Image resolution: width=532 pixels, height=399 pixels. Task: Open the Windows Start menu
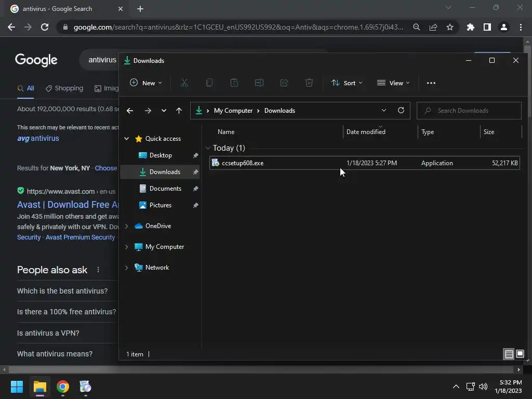point(17,387)
